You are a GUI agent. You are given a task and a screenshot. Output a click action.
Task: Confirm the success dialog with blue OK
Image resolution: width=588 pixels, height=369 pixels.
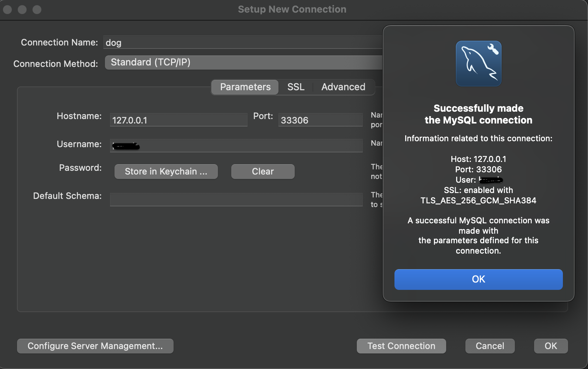coord(478,279)
